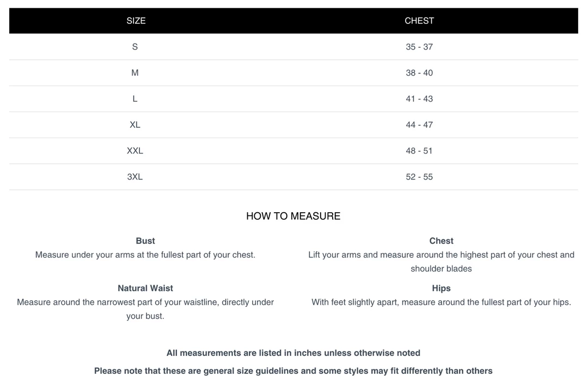Click the 44 - 47 chest measurement
588x383 pixels.
[419, 125]
